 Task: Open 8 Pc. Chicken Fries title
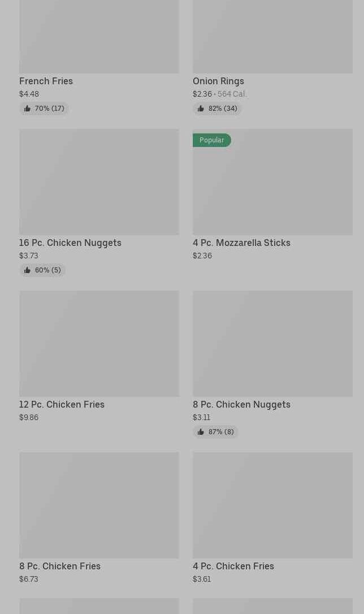coord(60,567)
